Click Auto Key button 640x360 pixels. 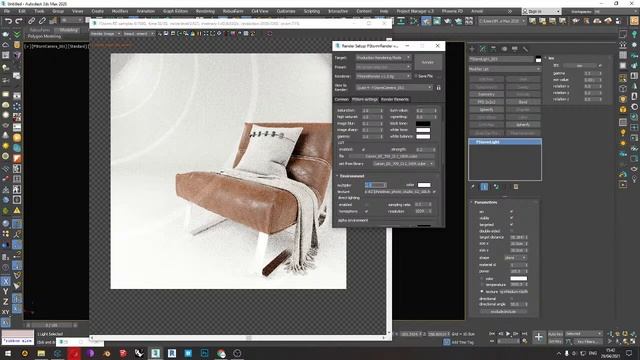click(555, 334)
